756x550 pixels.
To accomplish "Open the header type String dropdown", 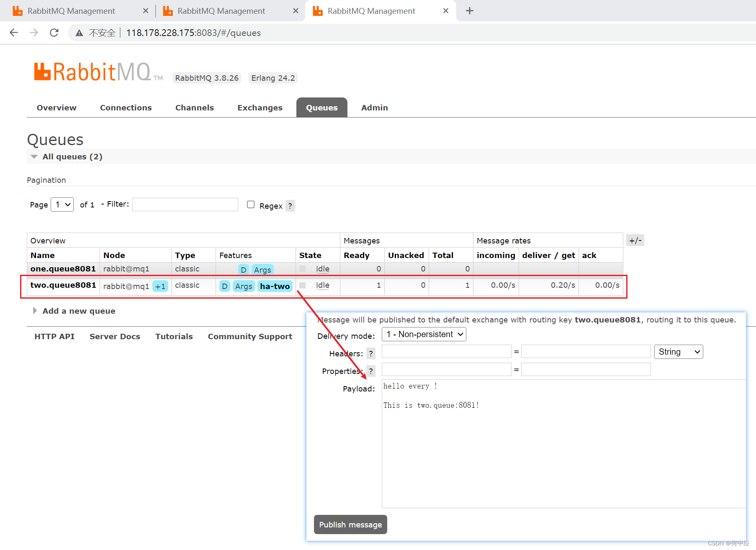I will 679,352.
